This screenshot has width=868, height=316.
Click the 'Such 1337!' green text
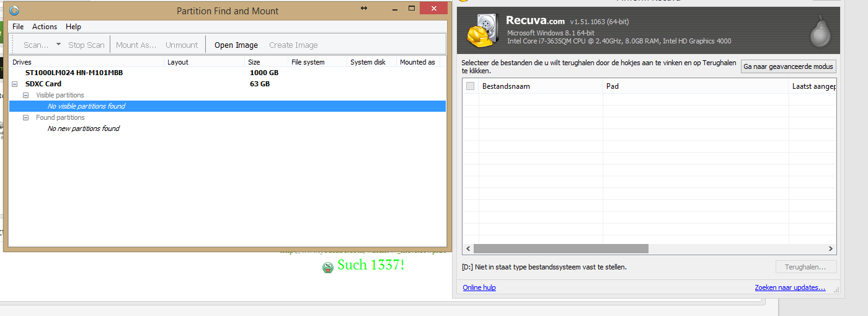tap(371, 265)
